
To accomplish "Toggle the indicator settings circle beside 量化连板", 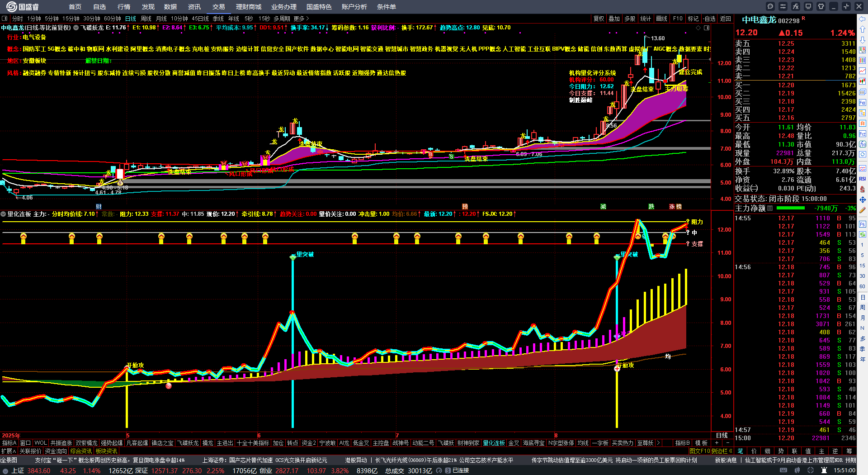I will (x=4, y=214).
